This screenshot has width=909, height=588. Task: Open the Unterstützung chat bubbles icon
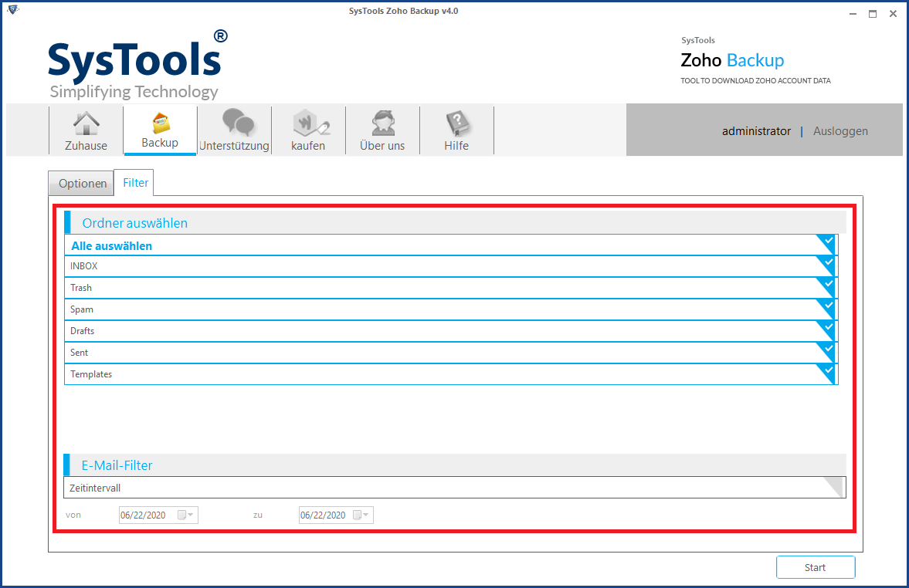pos(238,122)
